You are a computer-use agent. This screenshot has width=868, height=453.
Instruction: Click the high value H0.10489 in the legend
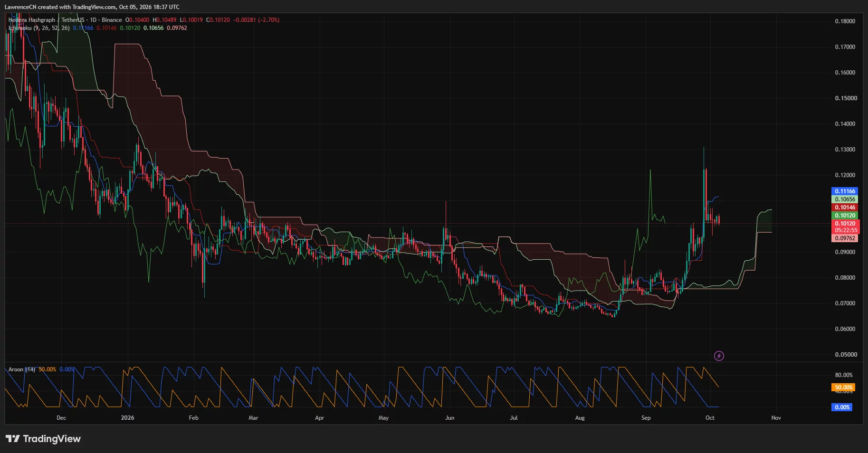164,20
